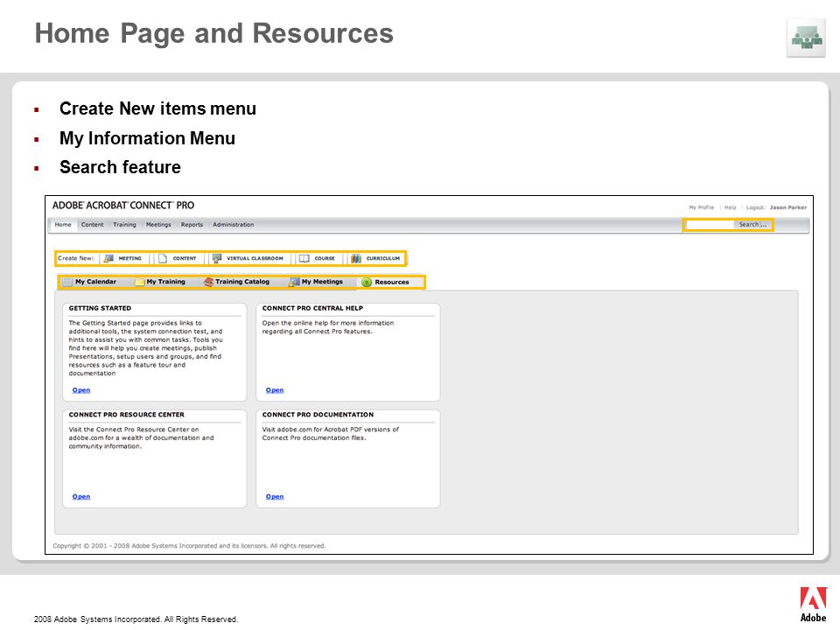The image size is (840, 630).
Task: Open Connect Pro Documentation link
Action: tap(275, 497)
